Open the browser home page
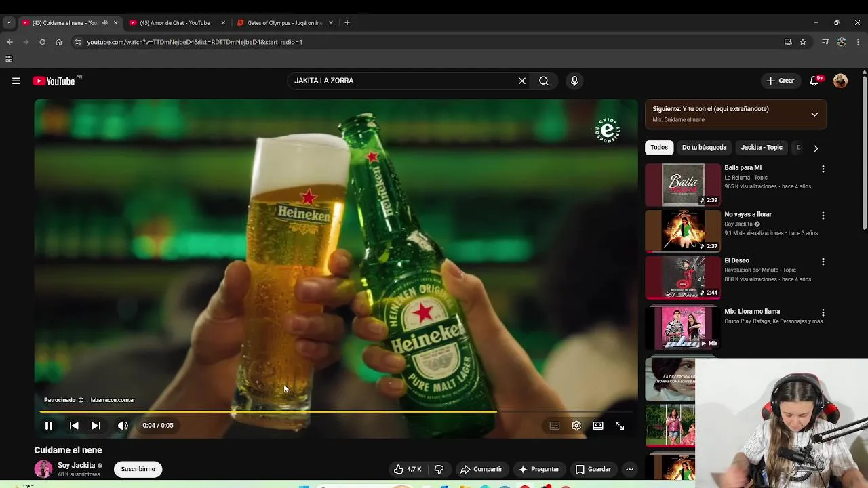This screenshot has height=488, width=868. (x=58, y=42)
